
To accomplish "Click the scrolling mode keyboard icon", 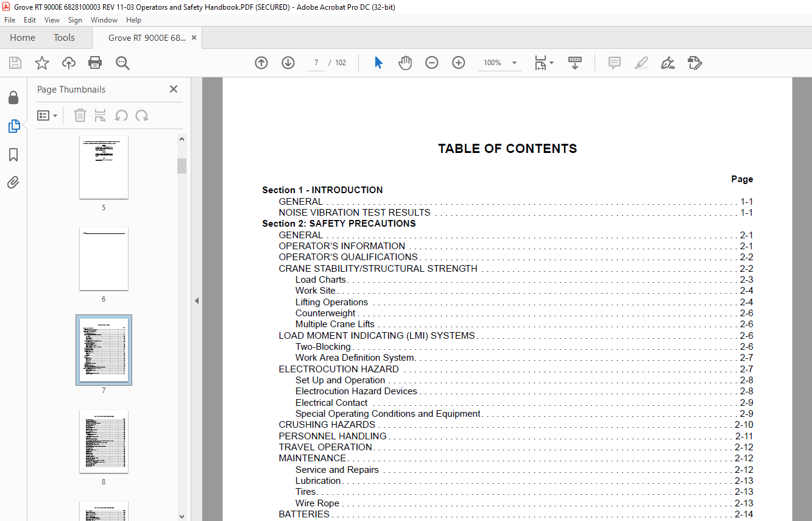I will [575, 63].
